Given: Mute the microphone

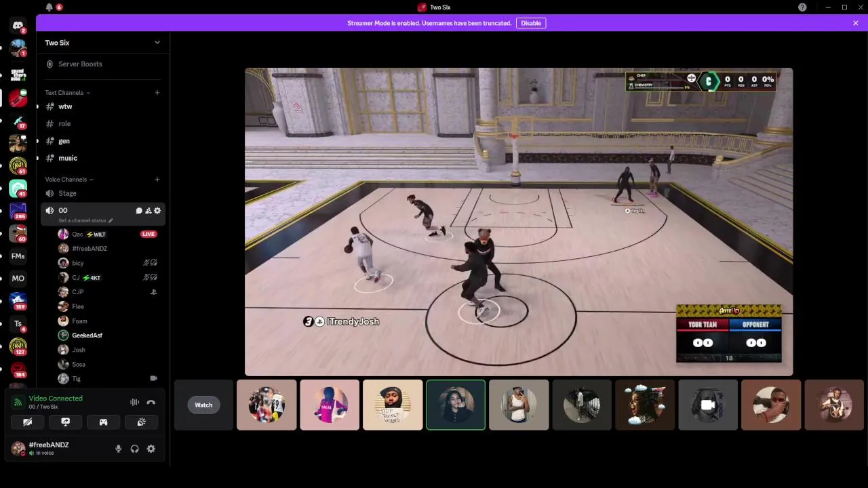Looking at the screenshot, I should (x=118, y=449).
